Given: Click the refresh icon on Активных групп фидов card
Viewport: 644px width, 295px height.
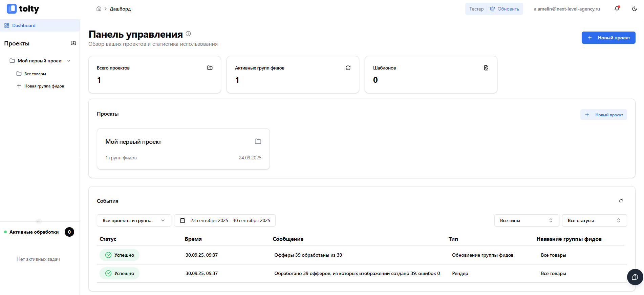Looking at the screenshot, I should point(348,68).
